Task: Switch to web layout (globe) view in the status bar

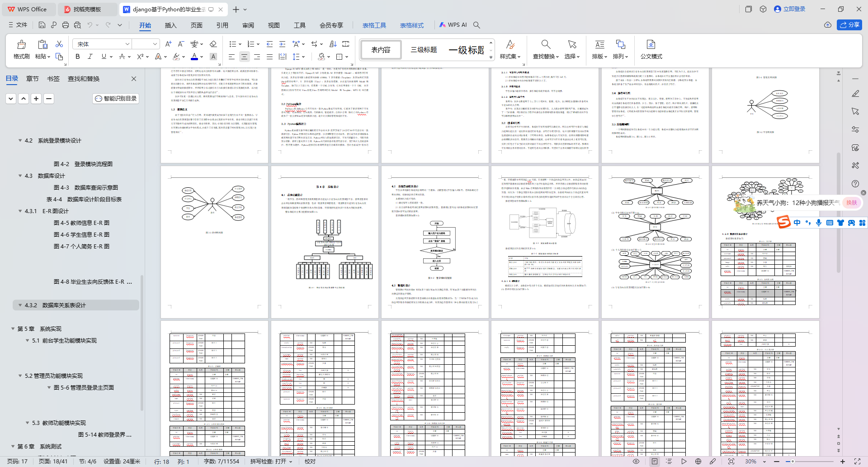Action: pyautogui.click(x=698, y=462)
